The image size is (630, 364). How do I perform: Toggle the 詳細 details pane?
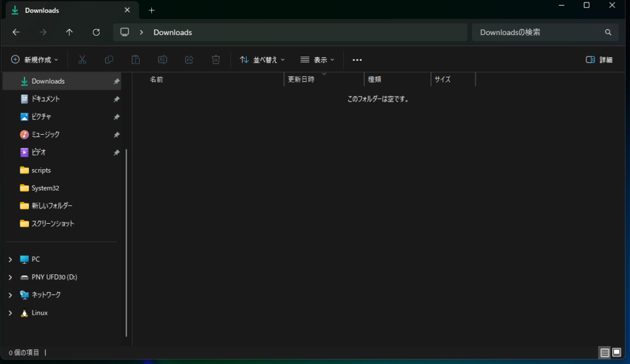click(x=599, y=60)
